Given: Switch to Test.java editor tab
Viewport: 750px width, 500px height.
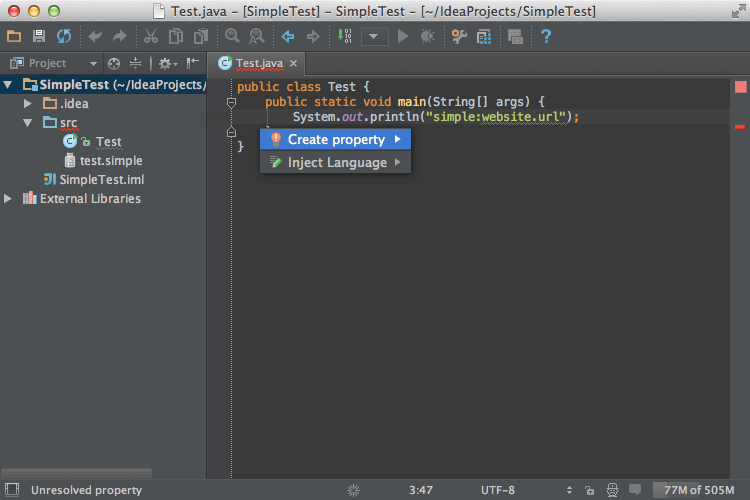Looking at the screenshot, I should point(259,63).
